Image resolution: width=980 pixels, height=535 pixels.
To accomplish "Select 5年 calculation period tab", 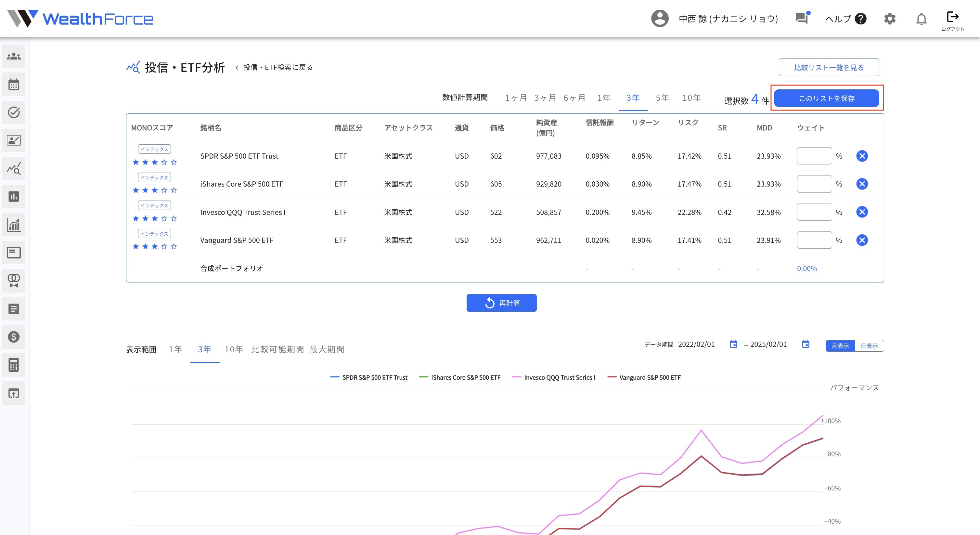I will (x=662, y=98).
